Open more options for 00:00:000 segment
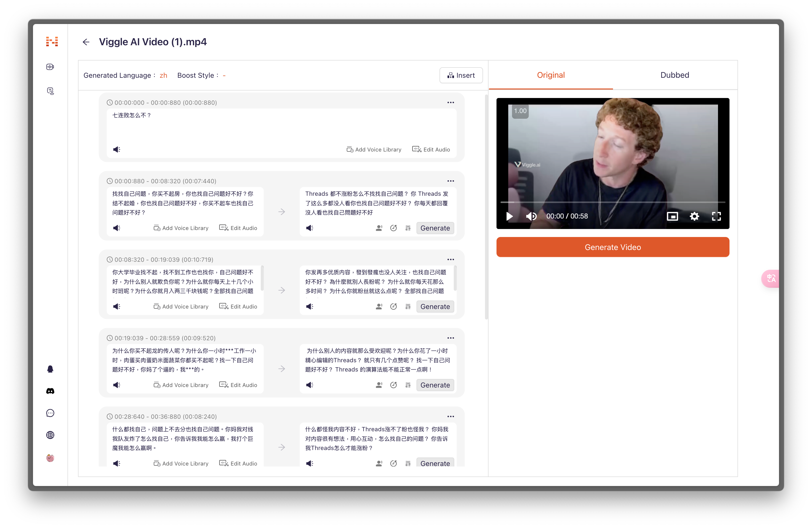The width and height of the screenshot is (812, 528). 451,102
